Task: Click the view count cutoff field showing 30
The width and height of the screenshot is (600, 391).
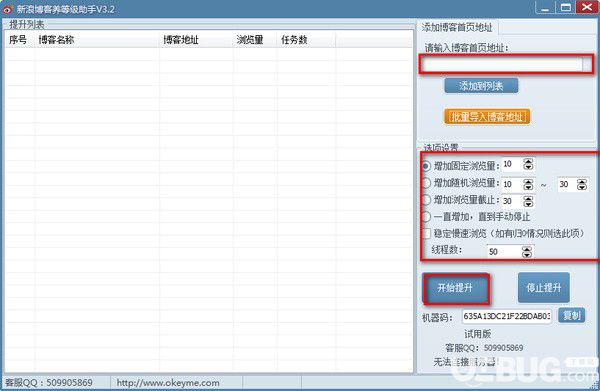Action: pos(512,201)
